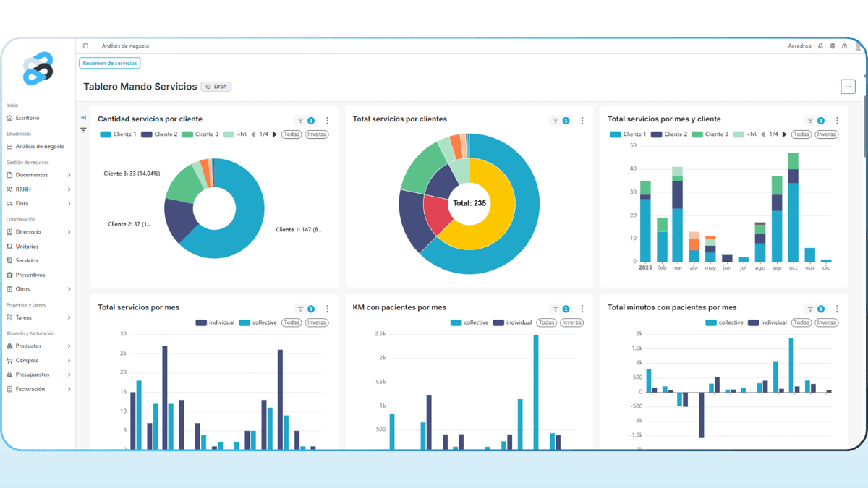Select the Resumen de servicios tab
Viewport: 868px width, 488px height.
110,63
